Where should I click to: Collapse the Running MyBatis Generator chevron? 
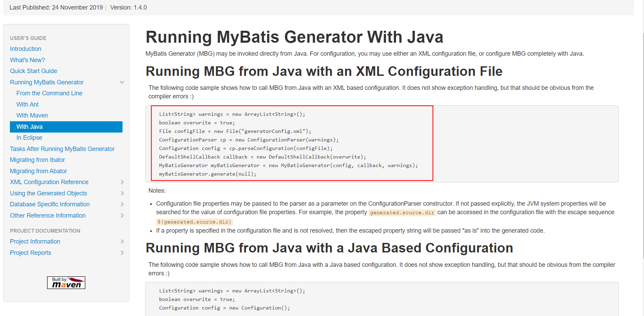coord(122,82)
